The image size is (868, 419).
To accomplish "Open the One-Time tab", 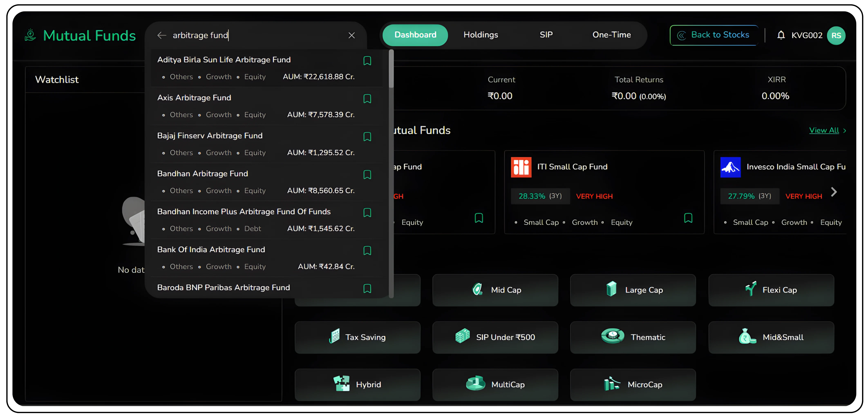I will tap(612, 35).
